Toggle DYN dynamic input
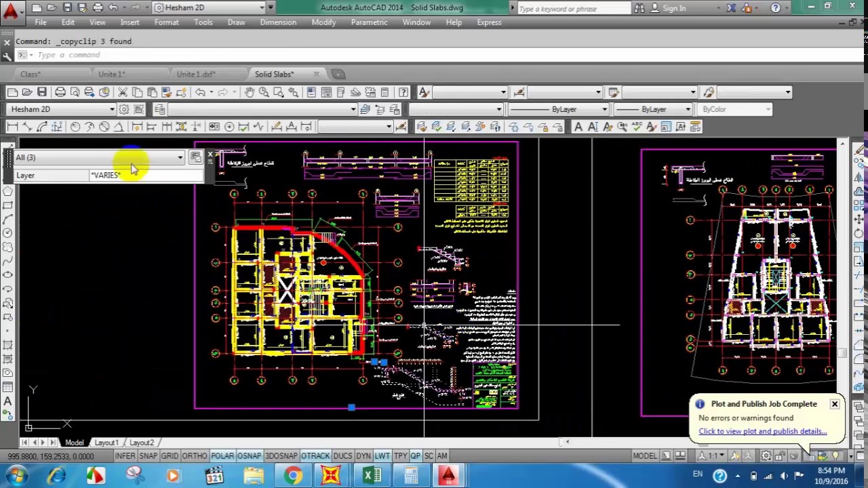The width and height of the screenshot is (868, 488). click(x=363, y=456)
